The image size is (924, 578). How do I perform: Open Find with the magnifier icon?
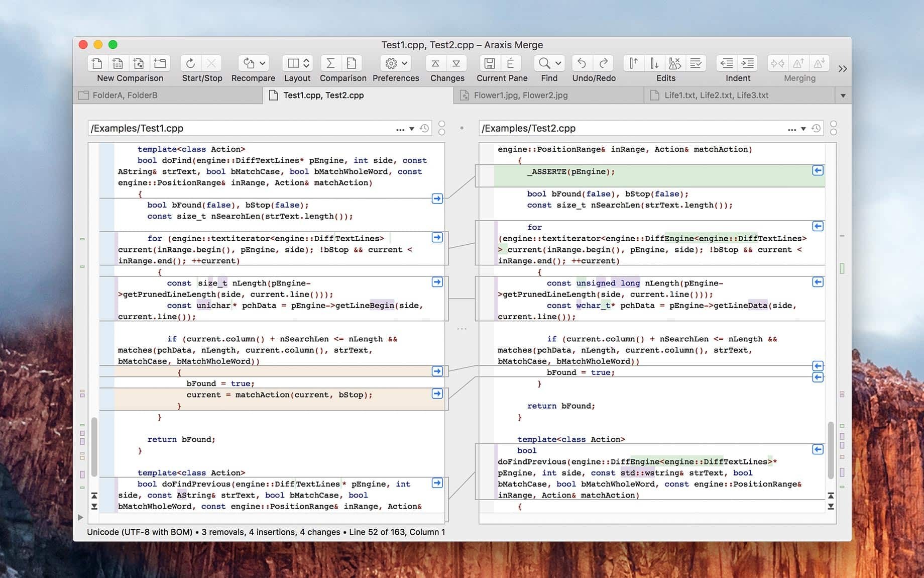click(544, 63)
